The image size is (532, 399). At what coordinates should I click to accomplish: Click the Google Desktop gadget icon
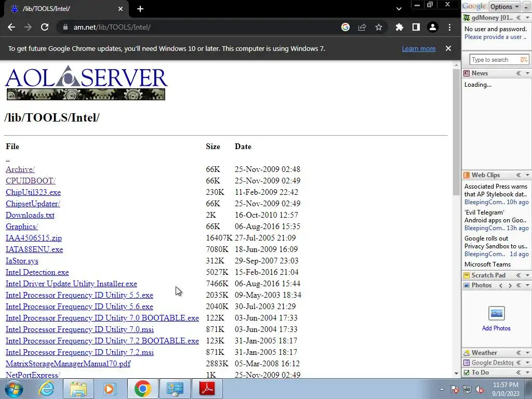467,363
